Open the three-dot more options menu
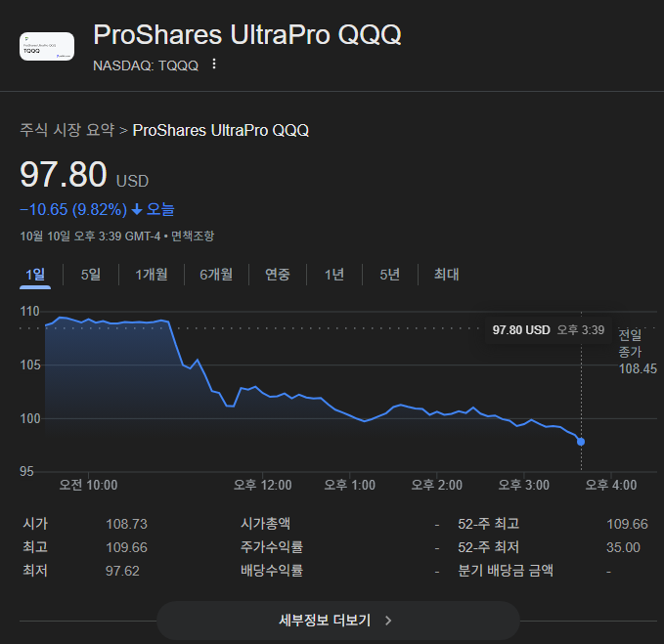 215,65
